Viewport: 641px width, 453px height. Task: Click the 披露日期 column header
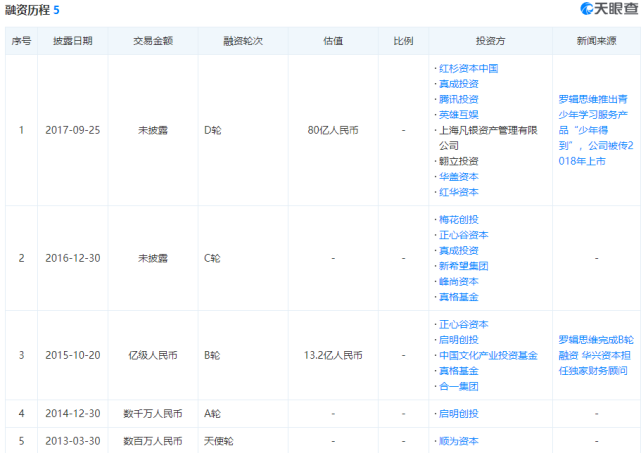73,41
